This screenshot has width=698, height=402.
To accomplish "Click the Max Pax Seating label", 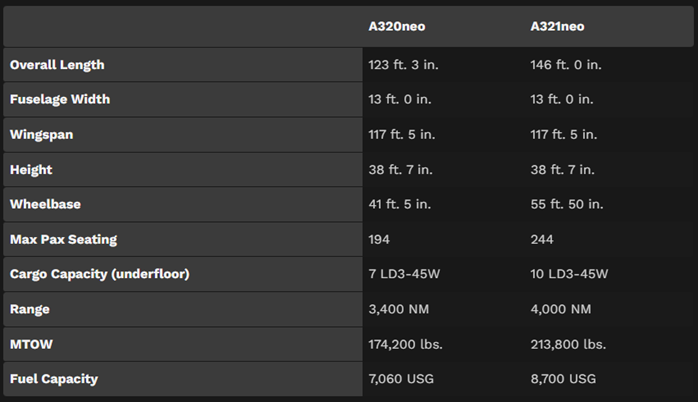I will tap(64, 239).
